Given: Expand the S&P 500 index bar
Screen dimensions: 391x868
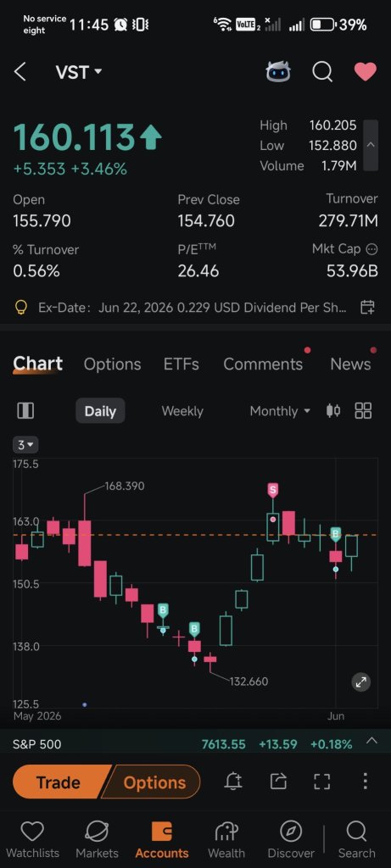Looking at the screenshot, I should pos(371,741).
